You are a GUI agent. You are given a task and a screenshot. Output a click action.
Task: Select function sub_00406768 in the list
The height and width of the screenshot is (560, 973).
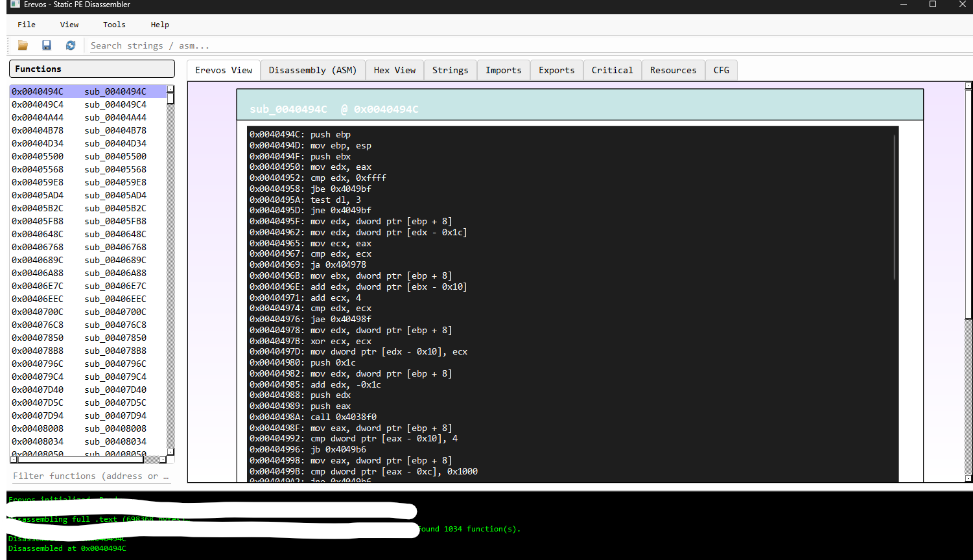(x=88, y=247)
